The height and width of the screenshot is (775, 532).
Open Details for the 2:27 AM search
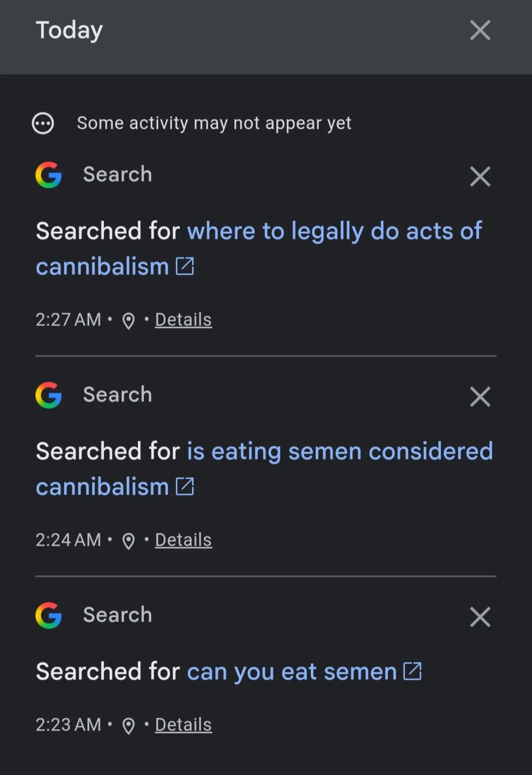click(184, 320)
